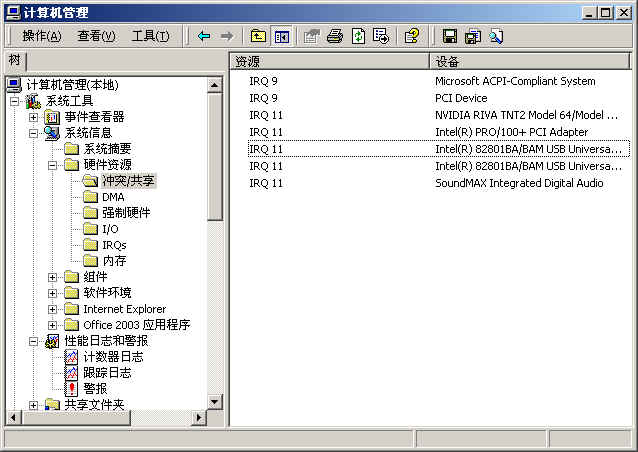
Task: Select the 冲突/共享 folder
Action: (128, 181)
